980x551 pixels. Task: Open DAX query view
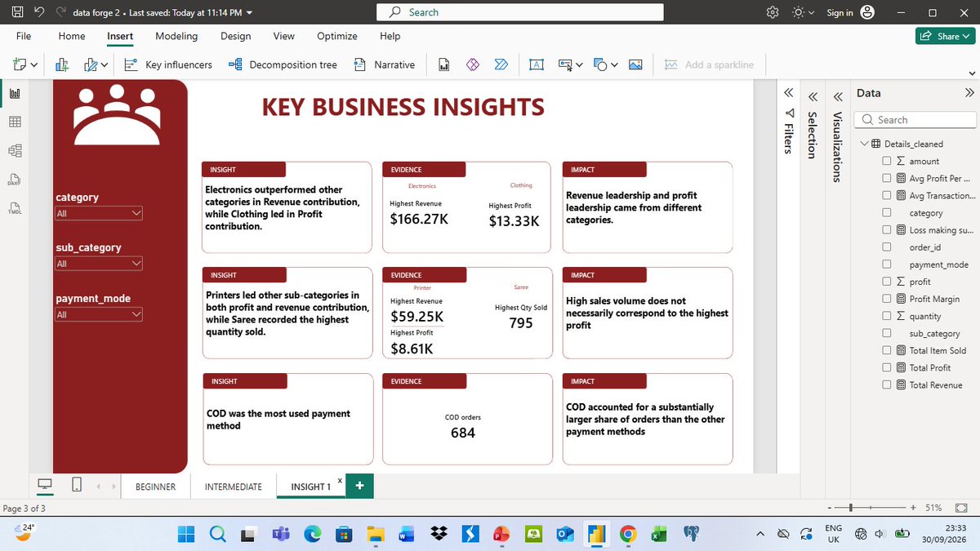15,179
